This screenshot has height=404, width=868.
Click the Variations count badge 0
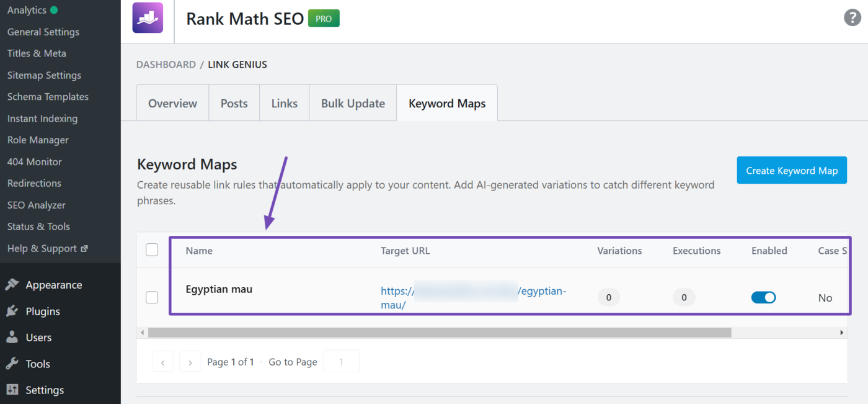[609, 297]
